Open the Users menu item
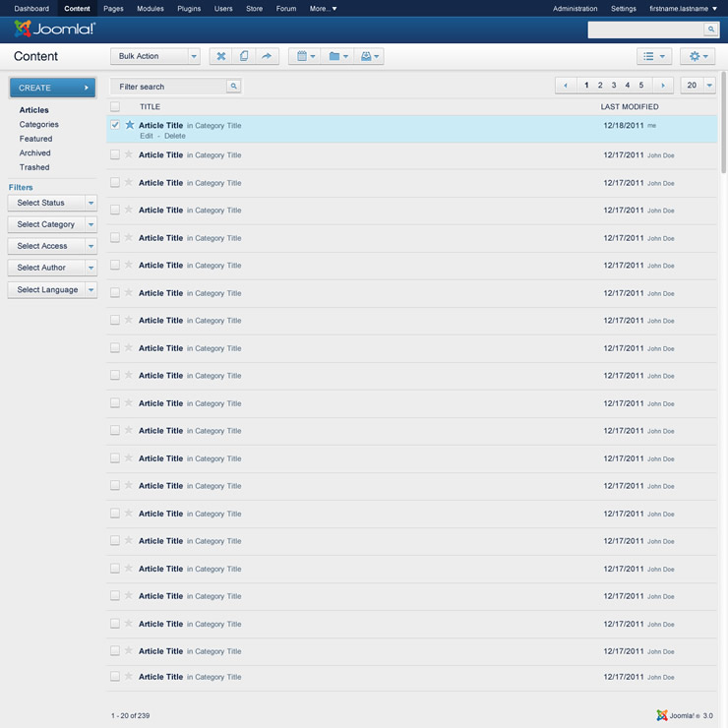Image resolution: width=728 pixels, height=728 pixels. click(x=223, y=8)
